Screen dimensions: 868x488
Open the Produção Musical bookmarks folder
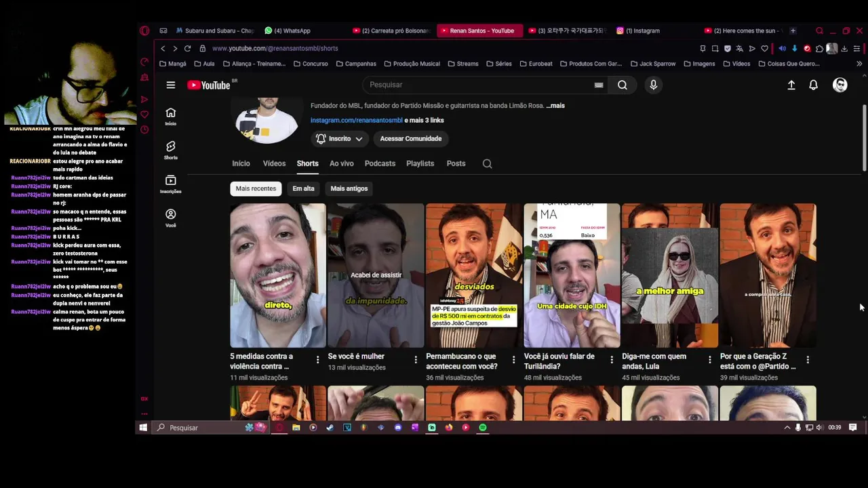tap(412, 64)
